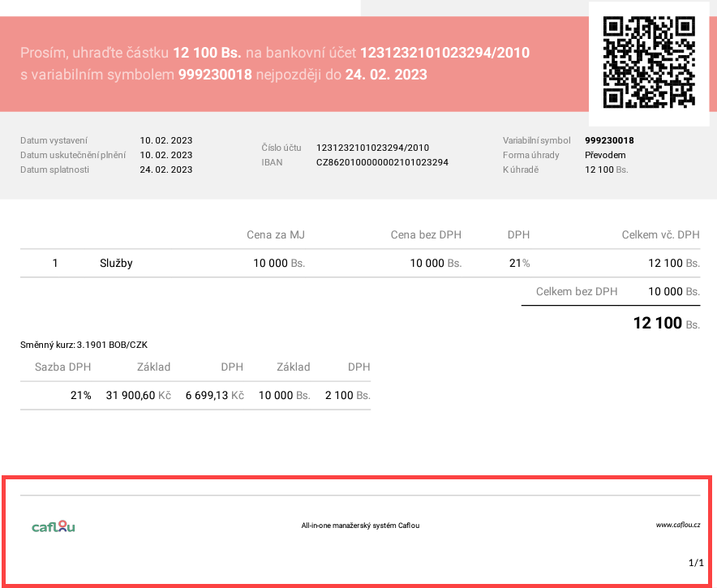
Task: Select variable symbol 999230018 in the red banner
Action: click(x=215, y=75)
